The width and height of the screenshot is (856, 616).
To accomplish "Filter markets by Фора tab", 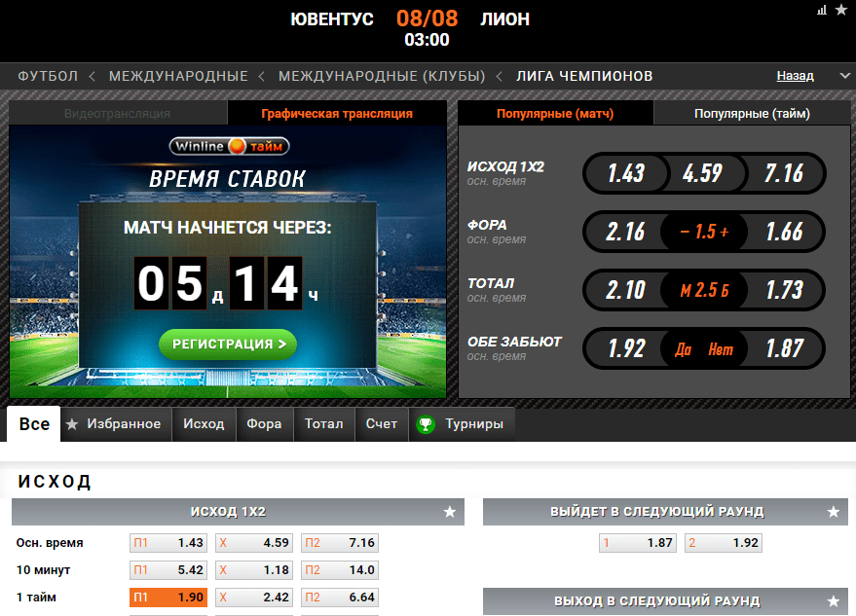I will point(264,424).
